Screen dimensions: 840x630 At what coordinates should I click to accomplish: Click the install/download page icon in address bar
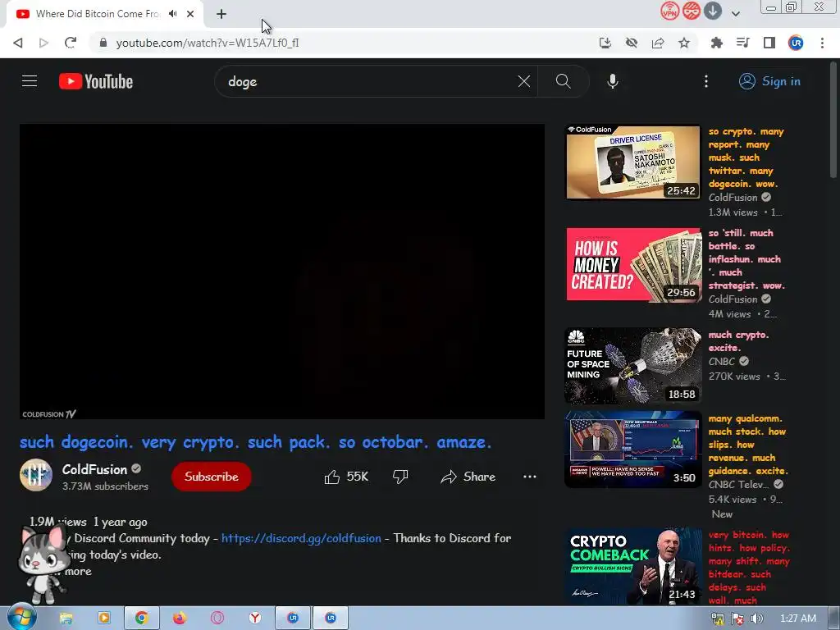[605, 43]
